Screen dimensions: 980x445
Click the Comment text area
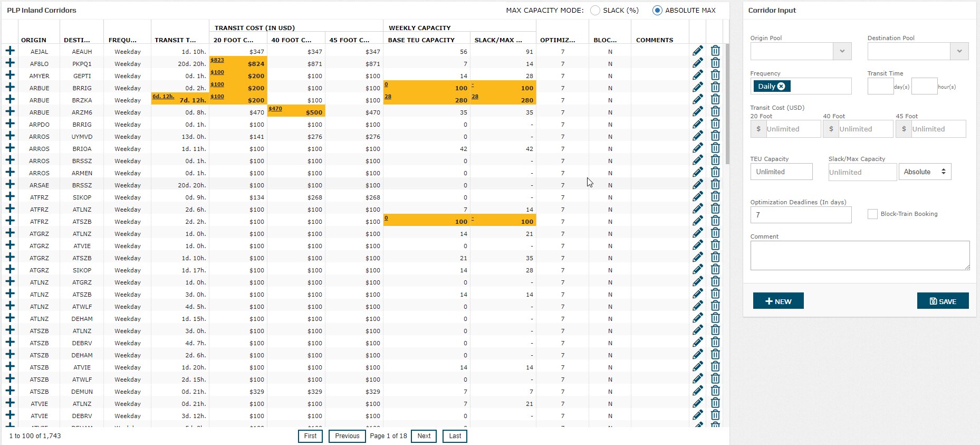pyautogui.click(x=859, y=255)
